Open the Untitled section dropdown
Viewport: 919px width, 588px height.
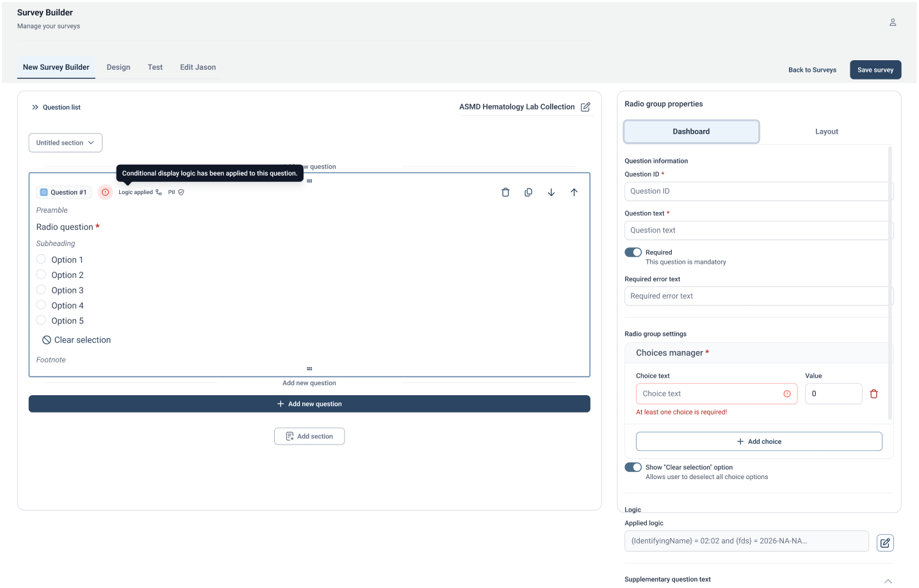pos(65,143)
